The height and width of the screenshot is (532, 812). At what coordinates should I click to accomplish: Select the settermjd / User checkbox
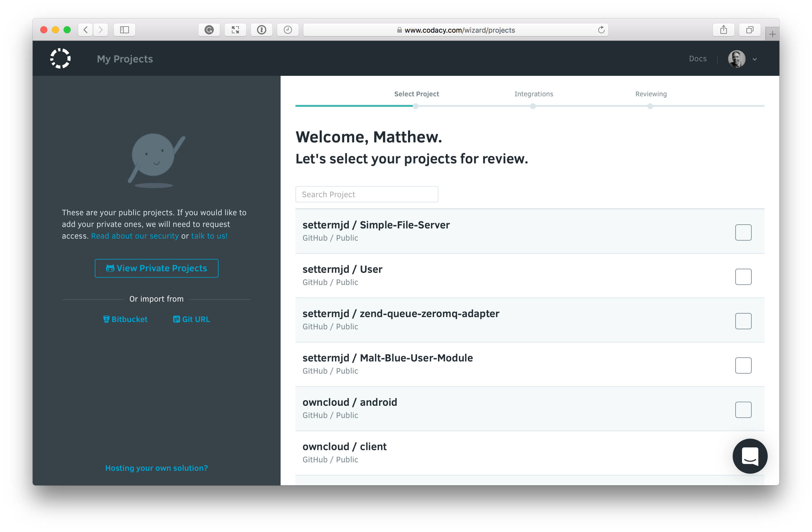(x=743, y=277)
